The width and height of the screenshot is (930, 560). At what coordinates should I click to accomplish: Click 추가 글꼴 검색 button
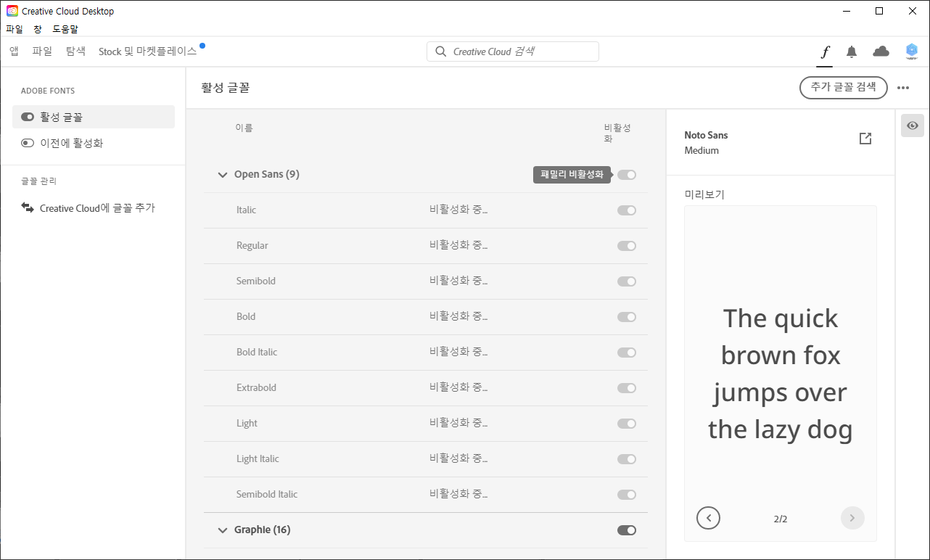(x=844, y=87)
